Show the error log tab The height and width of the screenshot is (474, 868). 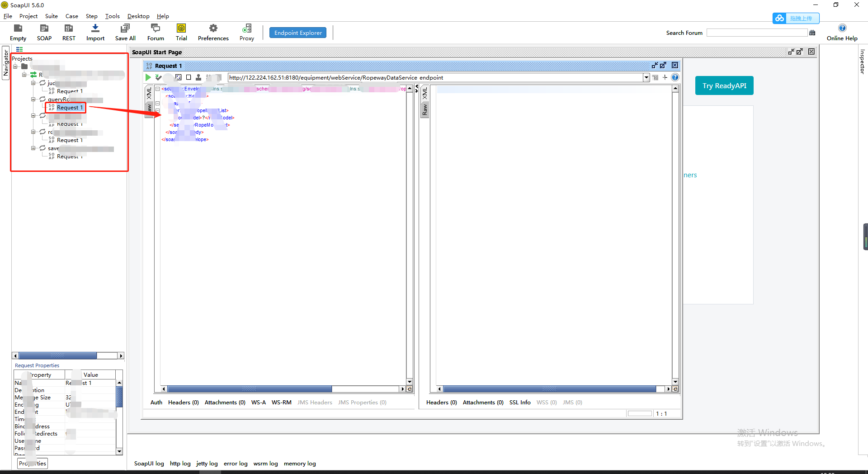click(x=236, y=464)
